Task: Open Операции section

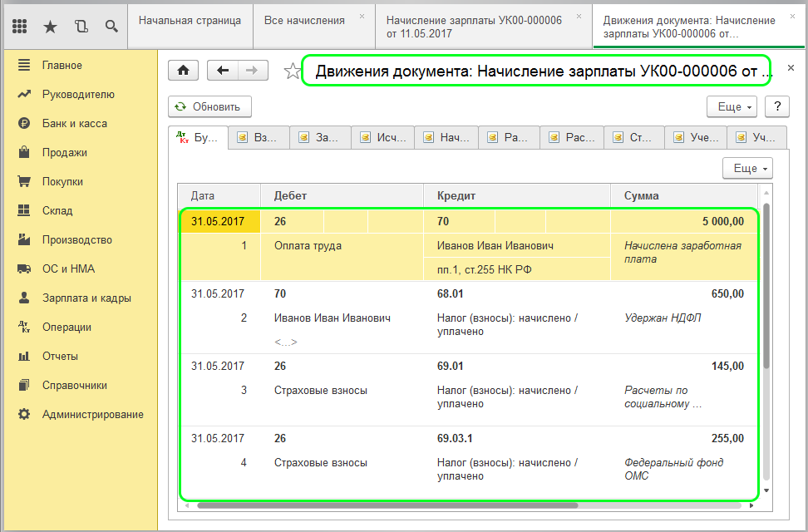Action: coord(67,327)
